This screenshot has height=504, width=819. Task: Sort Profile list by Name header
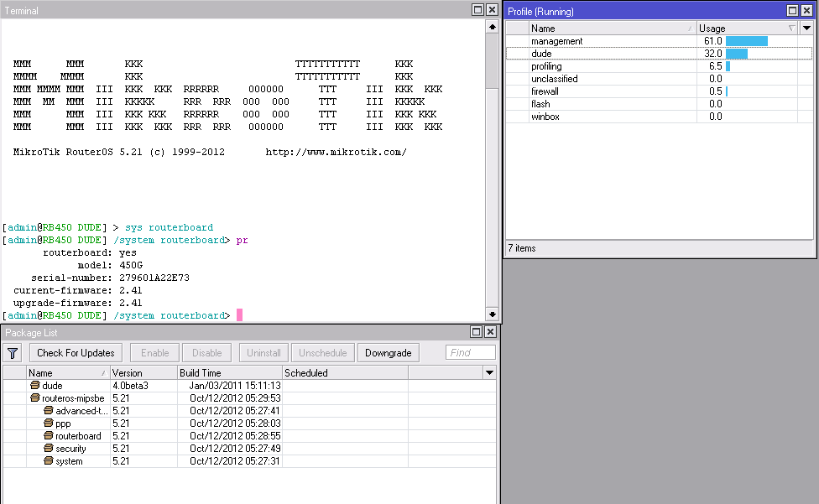613,29
